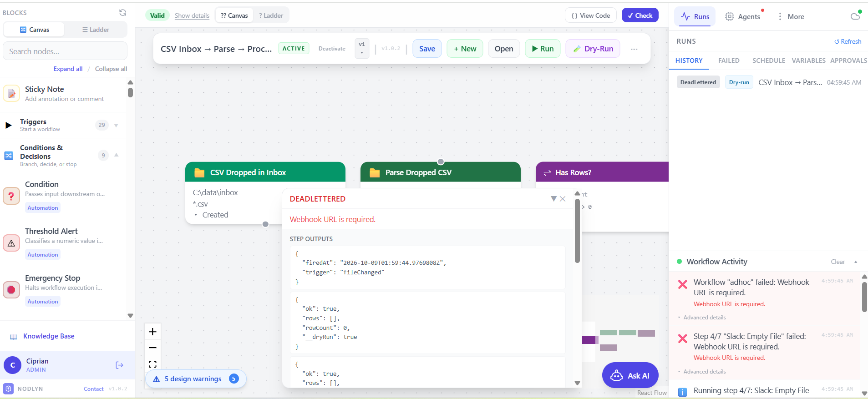
Task: Select the Threshold Alert block icon
Action: point(11,243)
